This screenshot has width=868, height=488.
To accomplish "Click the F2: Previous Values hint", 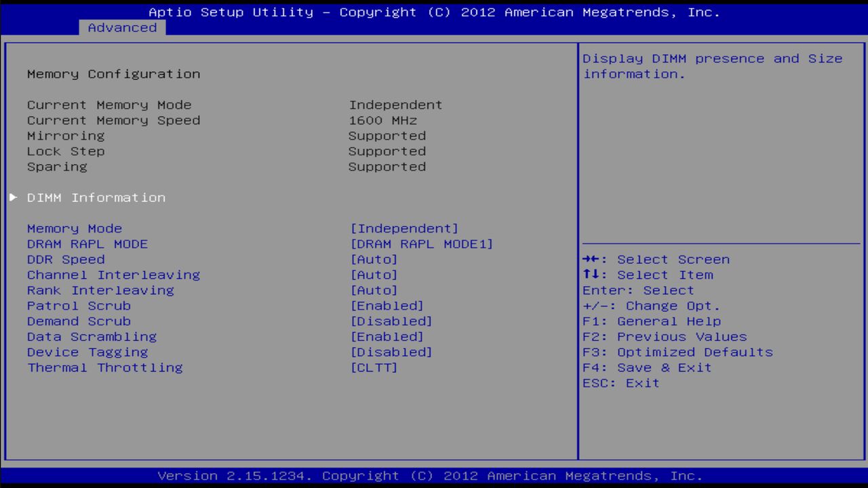I will pos(665,337).
